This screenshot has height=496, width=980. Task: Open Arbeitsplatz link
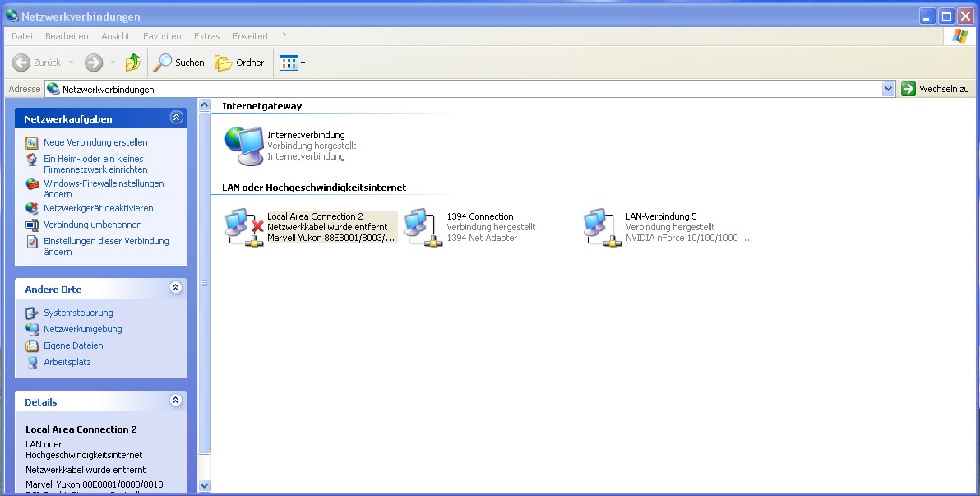(x=67, y=362)
